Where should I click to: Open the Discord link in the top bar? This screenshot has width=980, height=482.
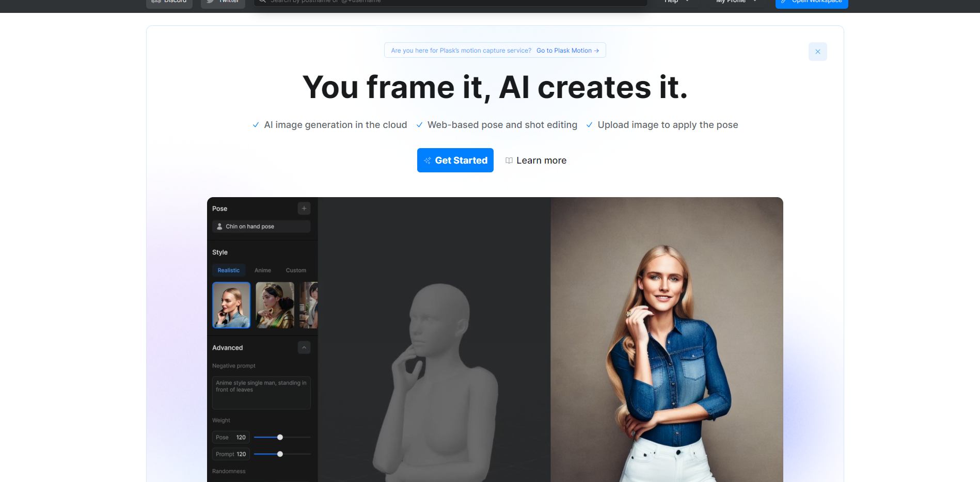[169, 2]
